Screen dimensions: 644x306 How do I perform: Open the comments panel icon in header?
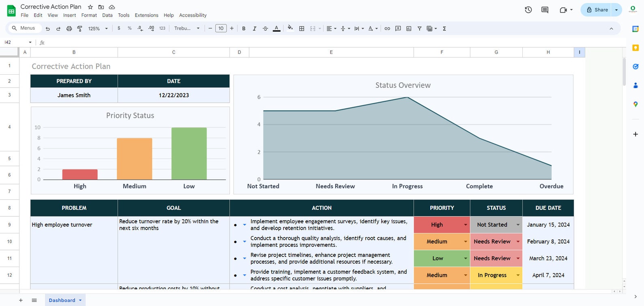tap(545, 10)
